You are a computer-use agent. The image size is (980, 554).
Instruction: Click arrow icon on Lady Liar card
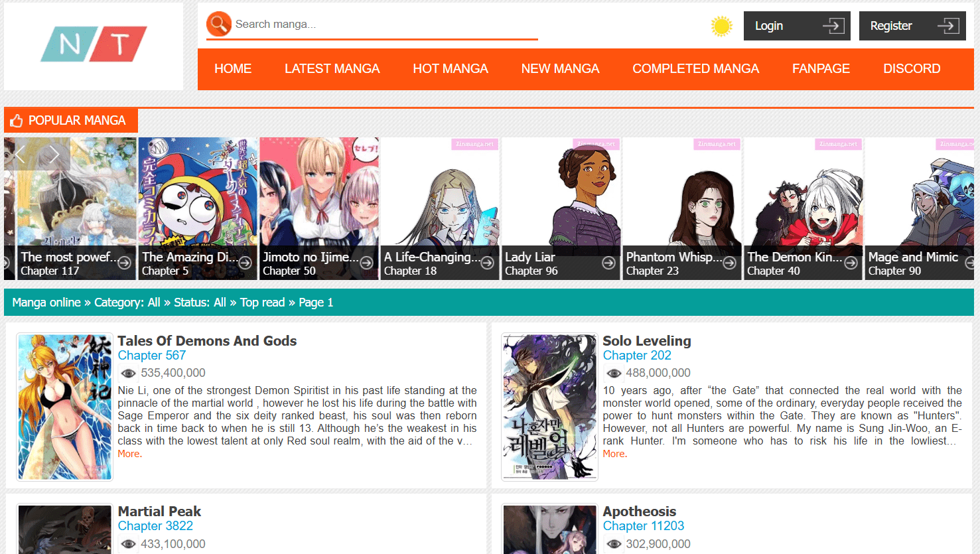point(608,263)
